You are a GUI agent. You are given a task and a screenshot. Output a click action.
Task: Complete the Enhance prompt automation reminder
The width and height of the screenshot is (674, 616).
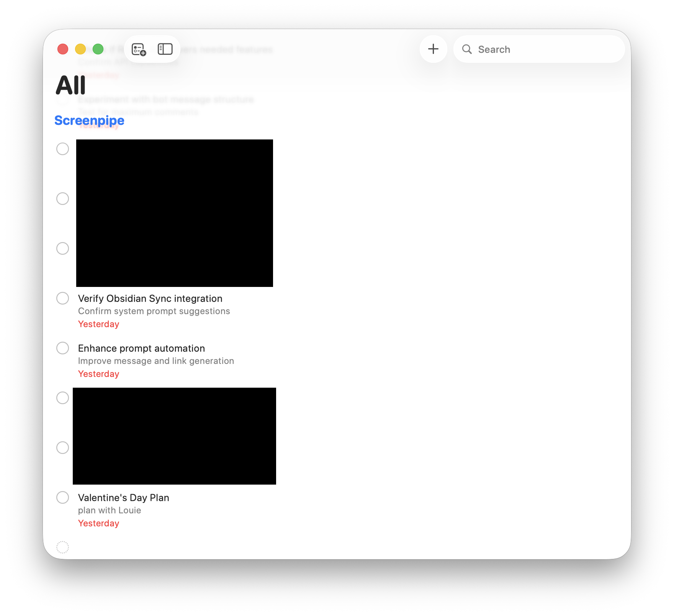click(x=63, y=348)
